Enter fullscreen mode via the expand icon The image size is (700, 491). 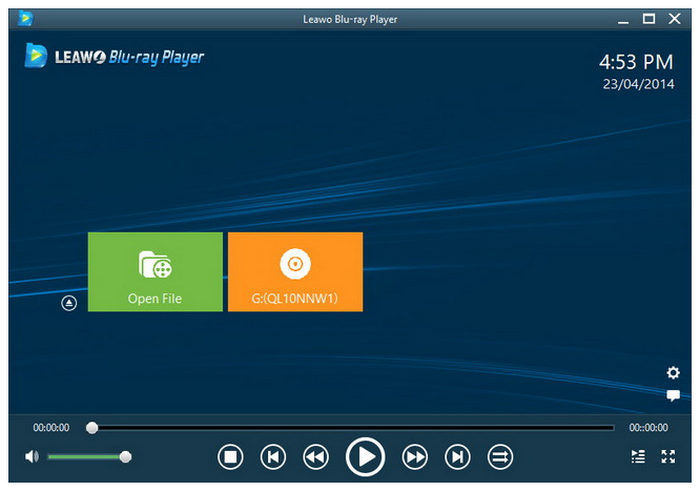coord(668,457)
